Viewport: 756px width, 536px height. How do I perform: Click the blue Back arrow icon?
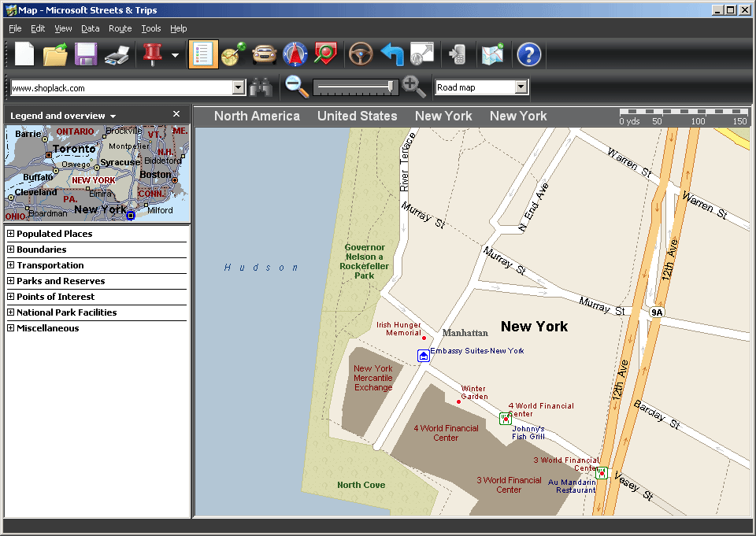391,54
